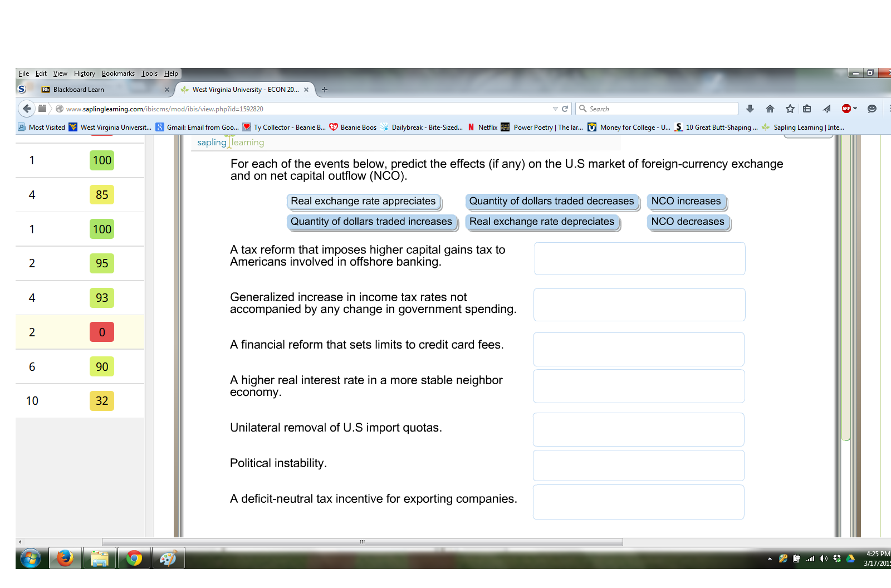
Task: Open the View menu
Action: tap(60, 73)
